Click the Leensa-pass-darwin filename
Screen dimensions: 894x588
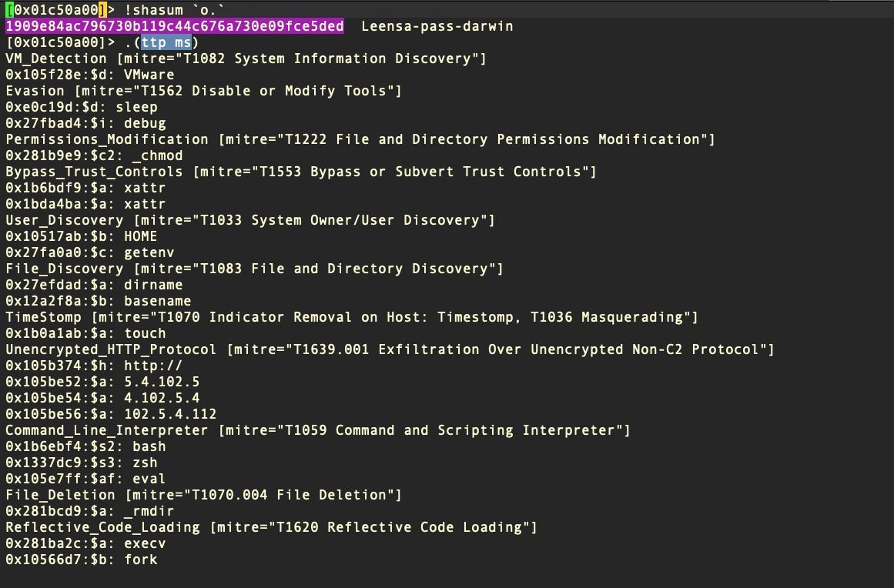tap(437, 26)
